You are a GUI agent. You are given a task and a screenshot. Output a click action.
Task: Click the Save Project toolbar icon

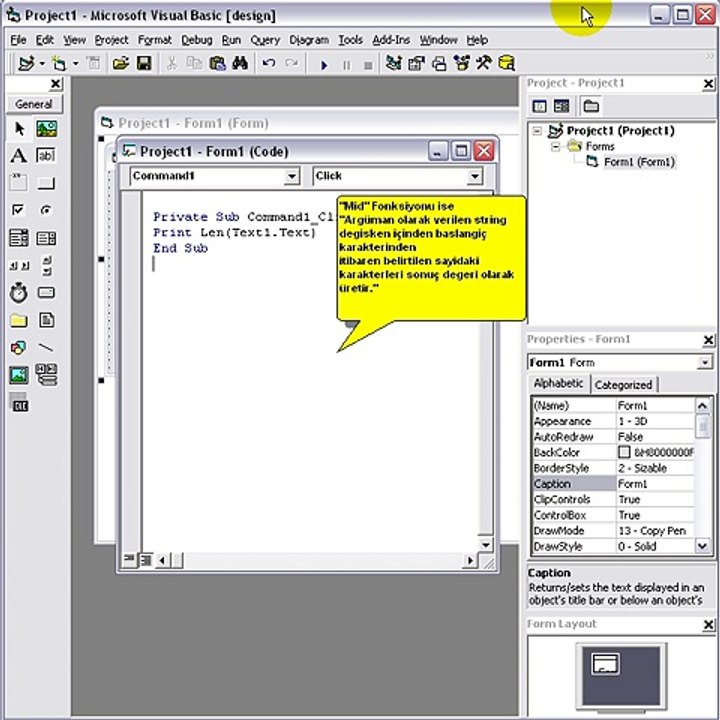pos(144,63)
